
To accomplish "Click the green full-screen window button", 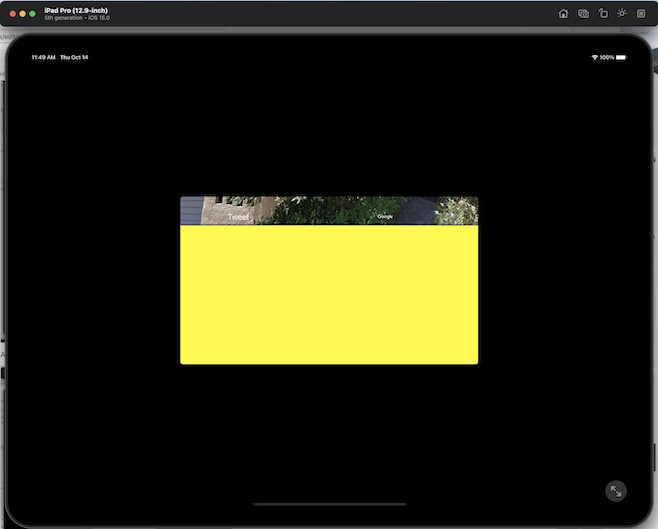I will (x=32, y=14).
